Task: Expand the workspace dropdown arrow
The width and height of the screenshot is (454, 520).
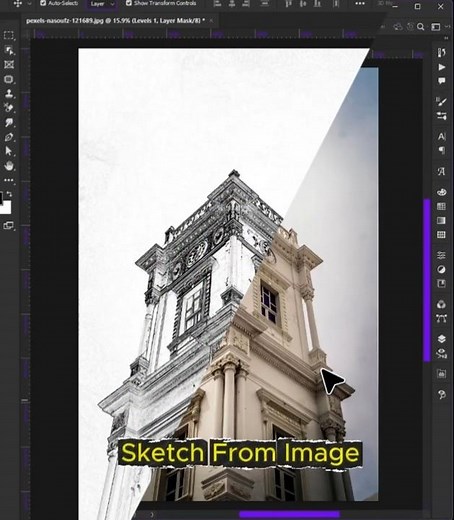Action: 447,27
